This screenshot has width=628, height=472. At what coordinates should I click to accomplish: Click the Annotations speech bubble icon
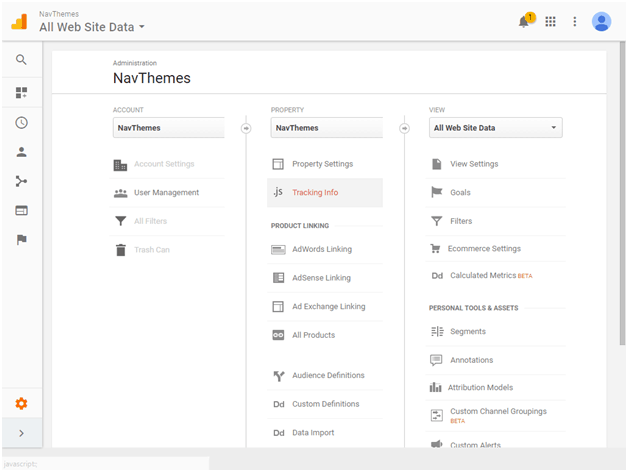coord(436,360)
